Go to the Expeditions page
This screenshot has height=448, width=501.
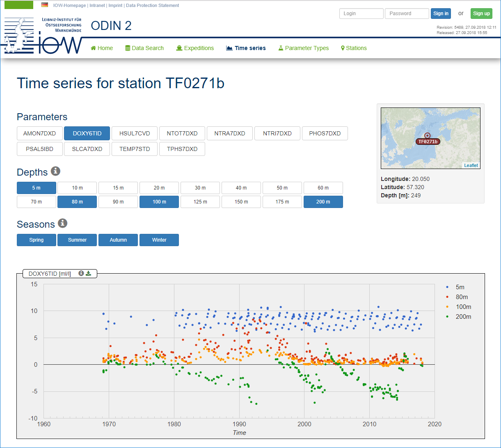[x=195, y=48]
